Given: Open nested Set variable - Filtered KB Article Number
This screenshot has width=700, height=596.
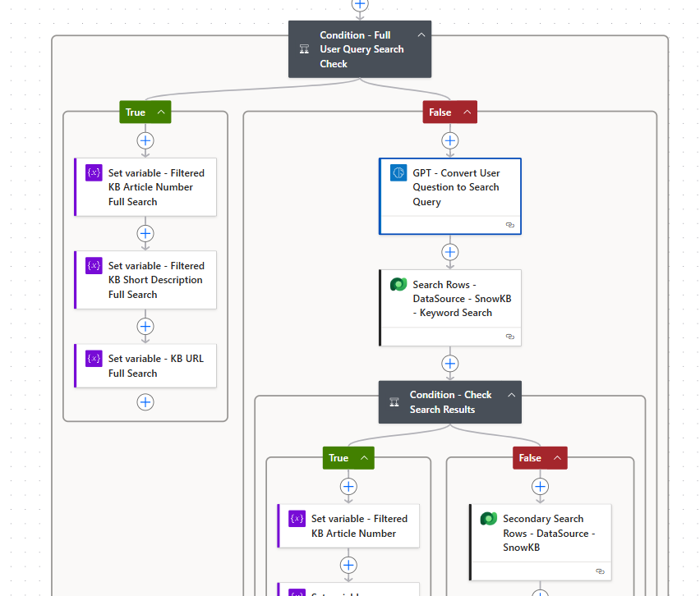Looking at the screenshot, I should [x=348, y=525].
